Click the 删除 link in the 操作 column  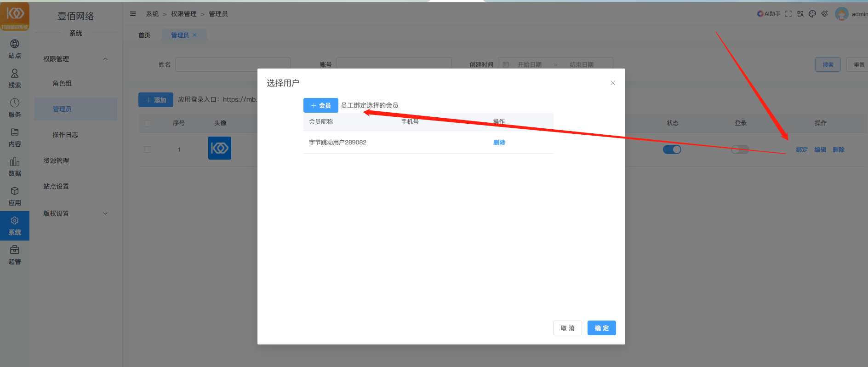click(x=839, y=149)
